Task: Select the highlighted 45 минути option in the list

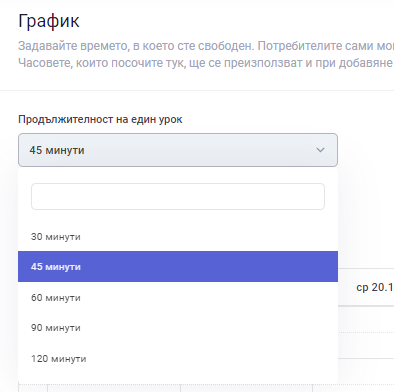Action: click(178, 266)
